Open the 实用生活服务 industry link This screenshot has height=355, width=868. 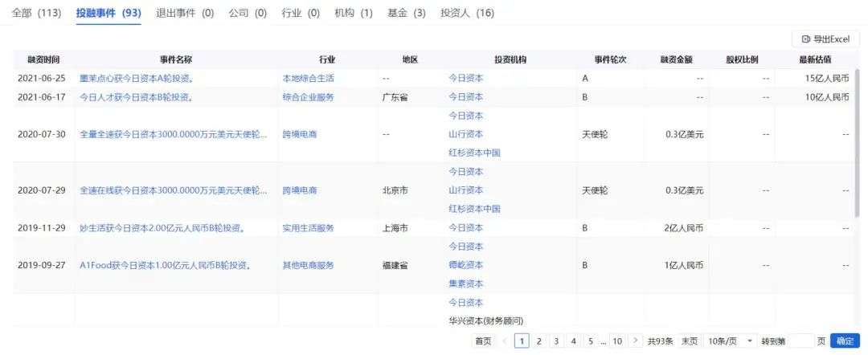point(309,228)
